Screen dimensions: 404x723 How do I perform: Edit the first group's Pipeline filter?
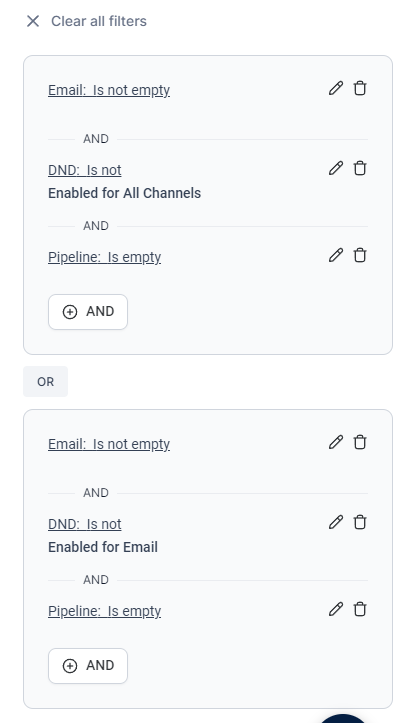336,255
